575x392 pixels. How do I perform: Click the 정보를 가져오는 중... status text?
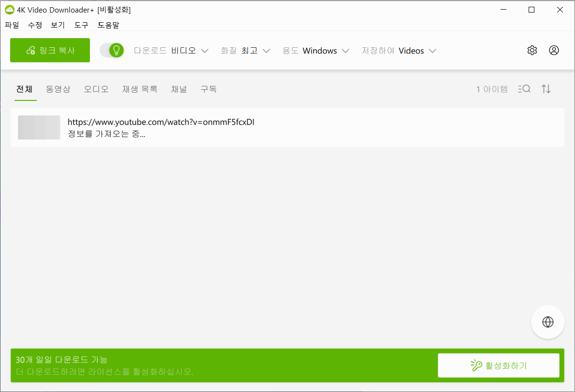[106, 134]
